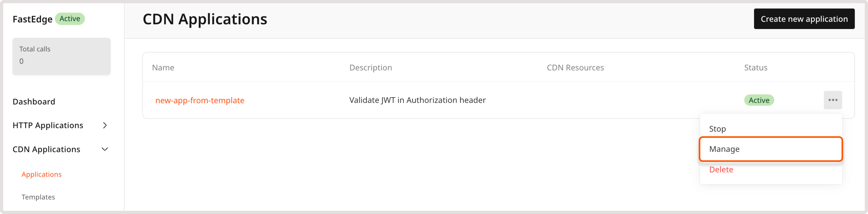
Task: Click the Active status badge on the application row
Action: tap(759, 100)
